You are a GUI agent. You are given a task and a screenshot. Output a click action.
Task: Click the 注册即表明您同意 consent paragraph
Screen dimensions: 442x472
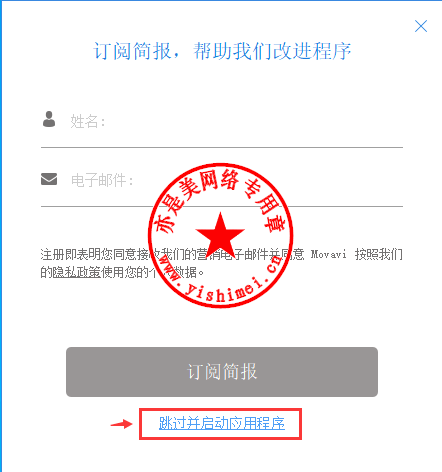pos(222,264)
